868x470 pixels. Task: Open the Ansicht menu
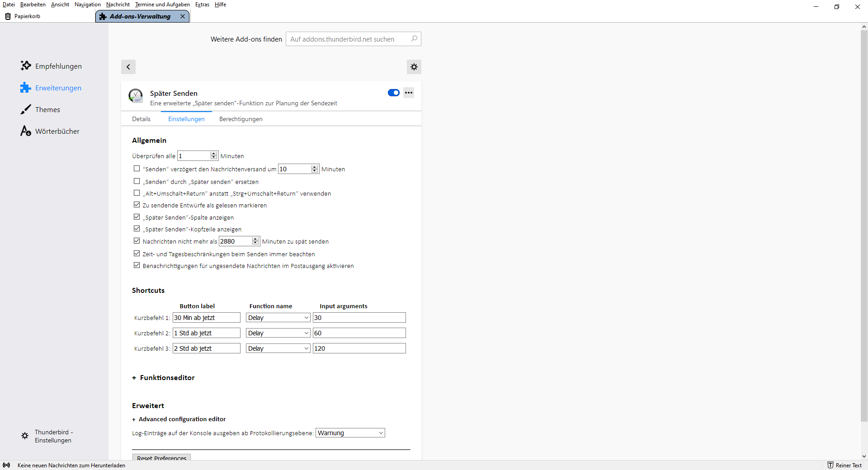pos(60,5)
